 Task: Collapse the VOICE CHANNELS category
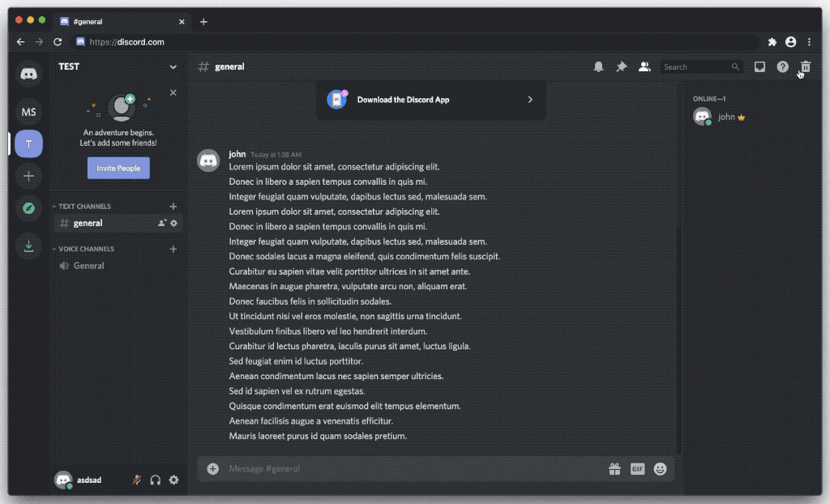[x=83, y=249]
